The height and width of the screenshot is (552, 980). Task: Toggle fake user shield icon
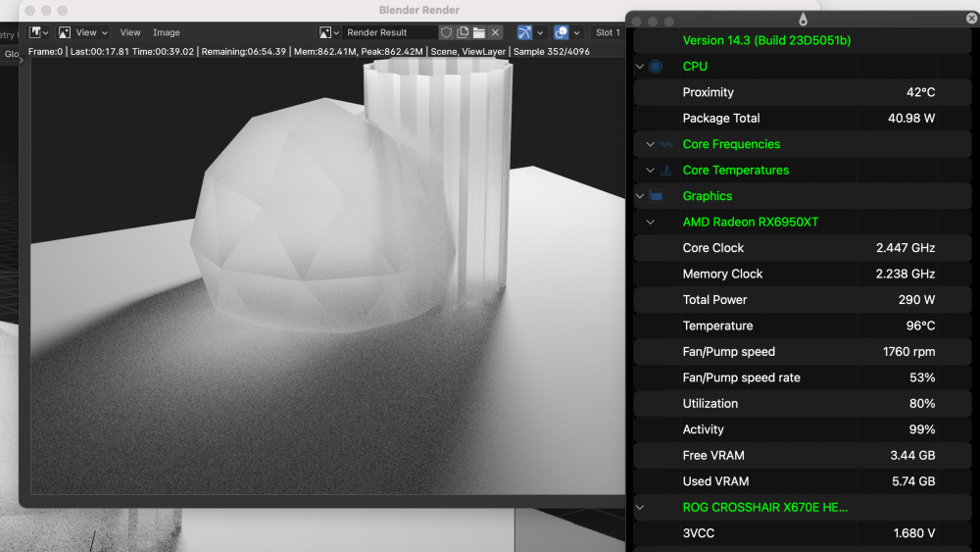tap(446, 32)
